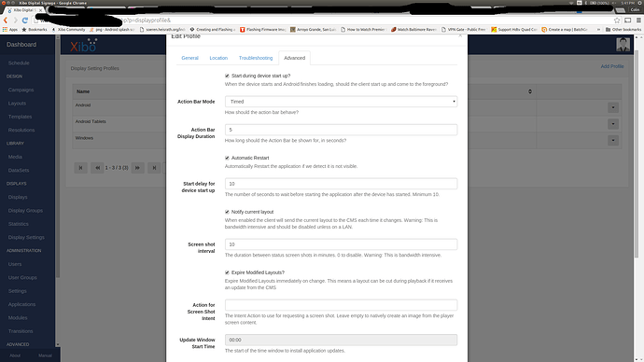
Task: Uncheck Start during device start up
Action: (x=227, y=76)
